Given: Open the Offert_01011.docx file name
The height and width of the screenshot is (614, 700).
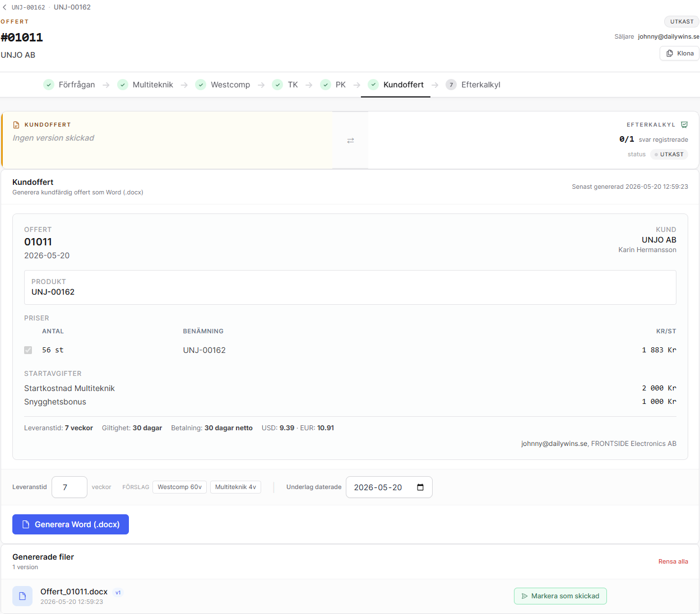Looking at the screenshot, I should coord(74,592).
